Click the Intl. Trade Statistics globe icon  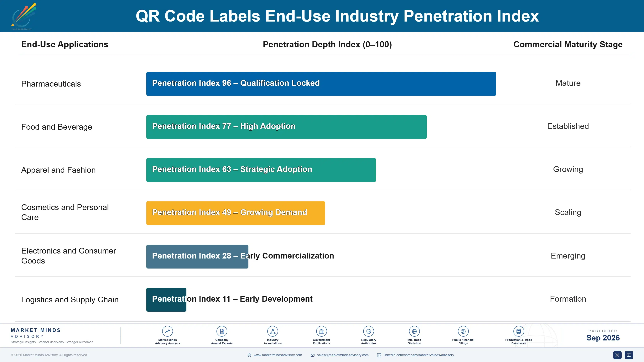click(x=414, y=331)
